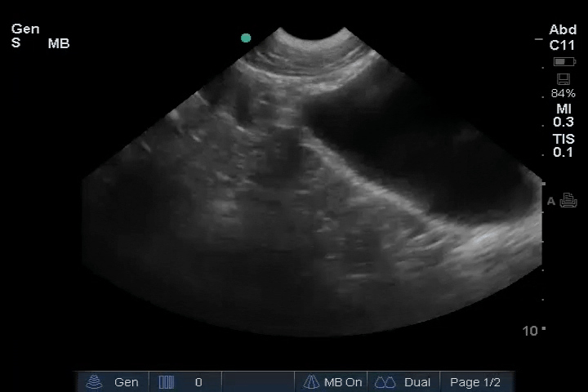Click the Gen optimization probe icon

(96, 381)
